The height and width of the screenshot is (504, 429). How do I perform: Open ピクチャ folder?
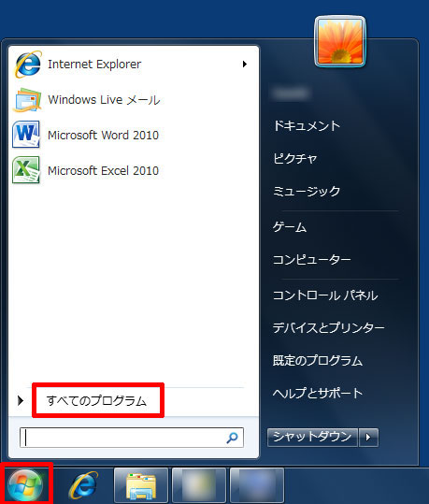coord(295,158)
